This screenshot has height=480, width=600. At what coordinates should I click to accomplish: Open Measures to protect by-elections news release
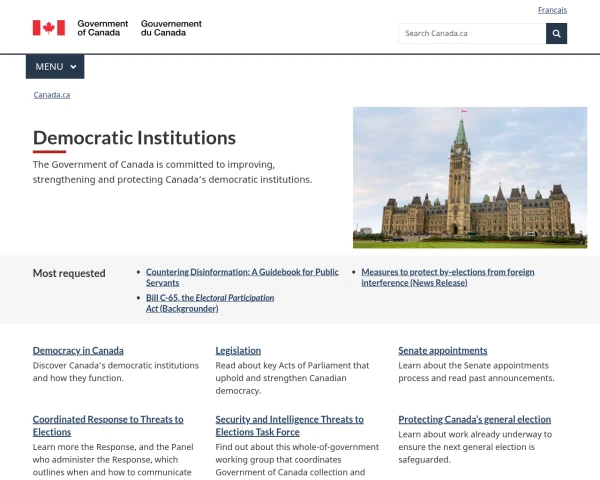448,277
